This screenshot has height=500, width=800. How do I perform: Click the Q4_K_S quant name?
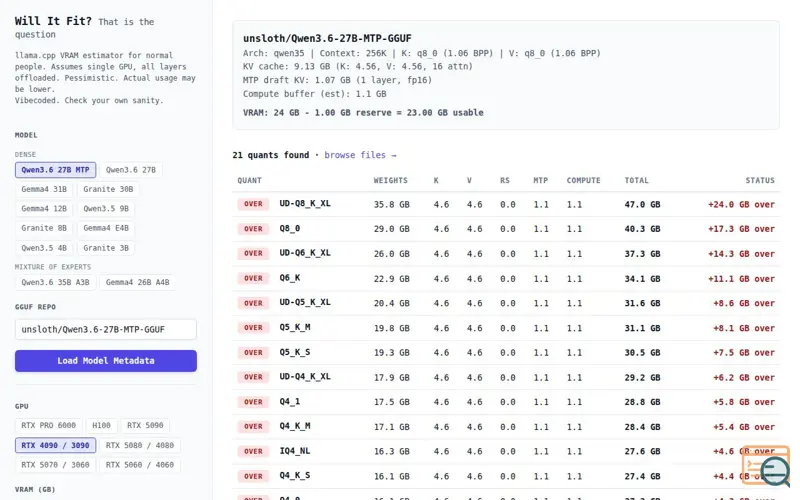(x=294, y=476)
